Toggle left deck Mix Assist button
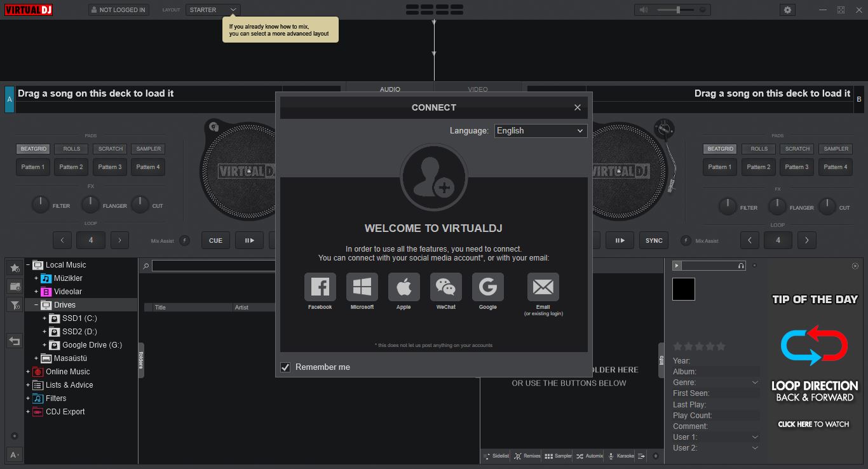Image resolution: width=868 pixels, height=469 pixels. [x=184, y=240]
